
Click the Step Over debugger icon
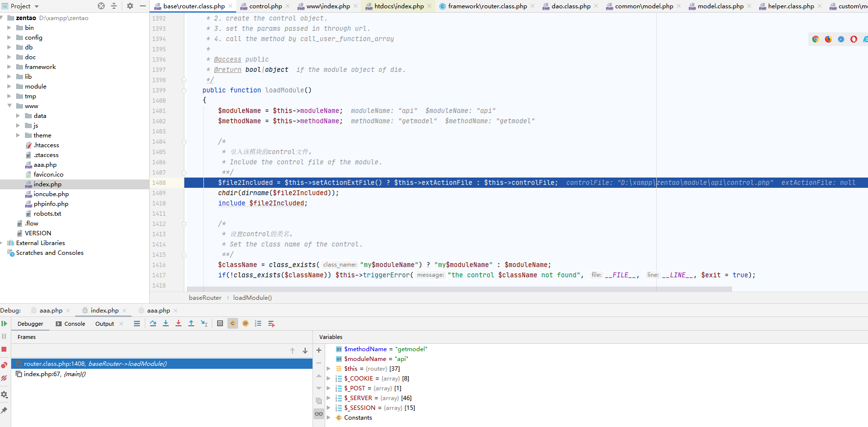pyautogui.click(x=153, y=323)
